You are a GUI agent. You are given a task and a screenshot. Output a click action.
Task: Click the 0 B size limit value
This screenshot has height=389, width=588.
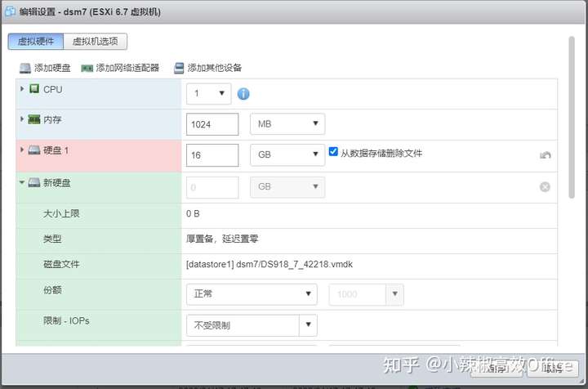193,213
